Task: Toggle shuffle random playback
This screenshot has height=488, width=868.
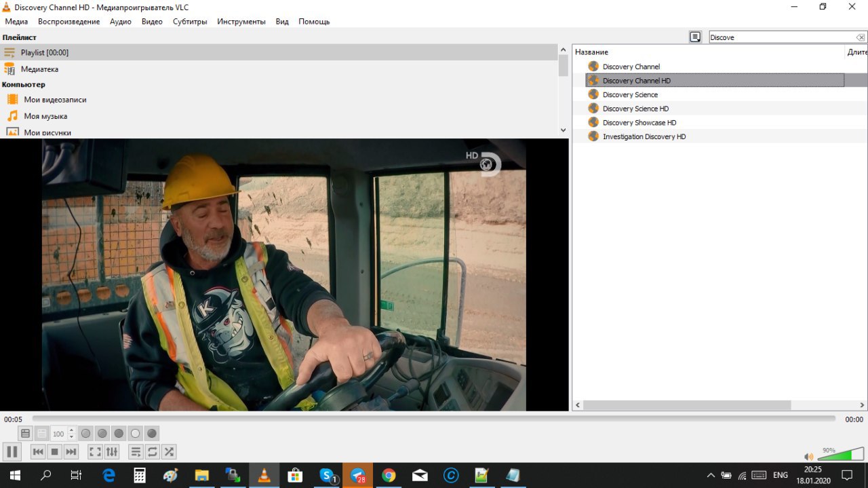Action: 169,451
